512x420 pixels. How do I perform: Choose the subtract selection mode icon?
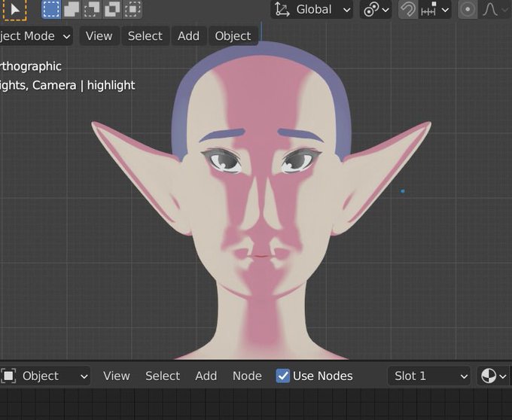(x=92, y=9)
